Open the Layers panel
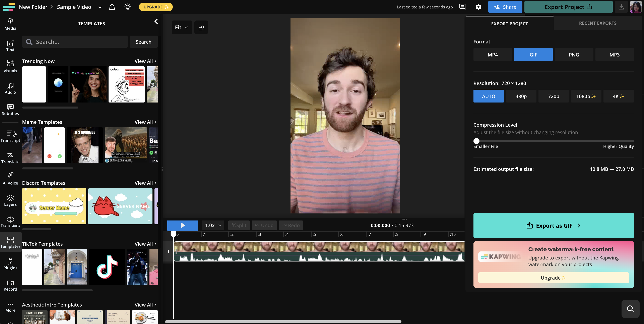The width and height of the screenshot is (644, 324). pyautogui.click(x=10, y=200)
